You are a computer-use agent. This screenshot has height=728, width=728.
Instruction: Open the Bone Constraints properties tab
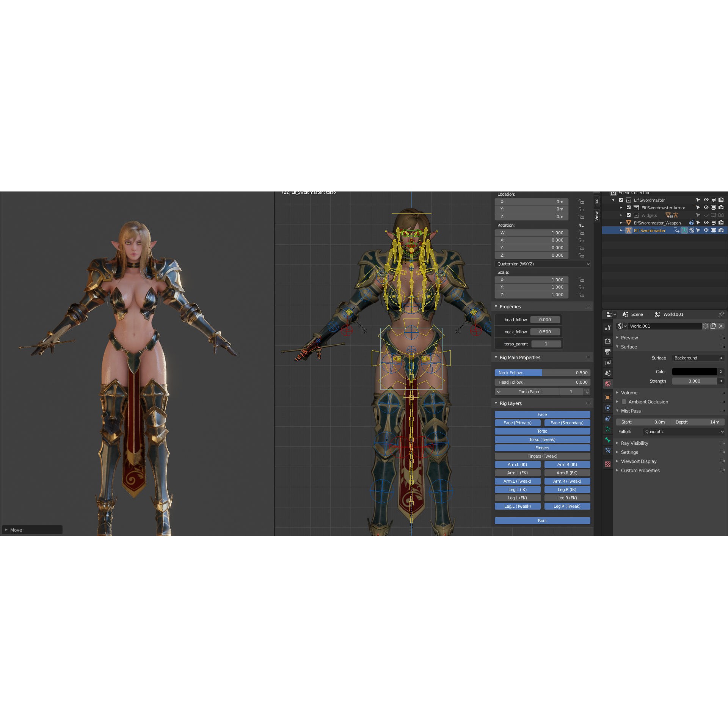608,450
